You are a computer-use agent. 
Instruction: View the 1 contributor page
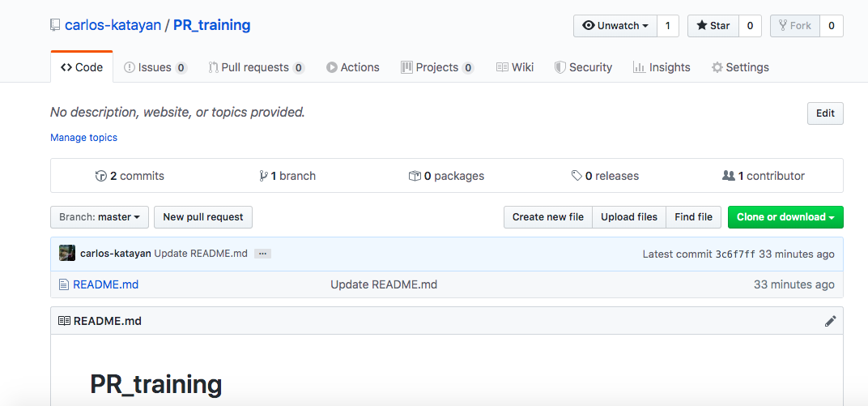764,176
